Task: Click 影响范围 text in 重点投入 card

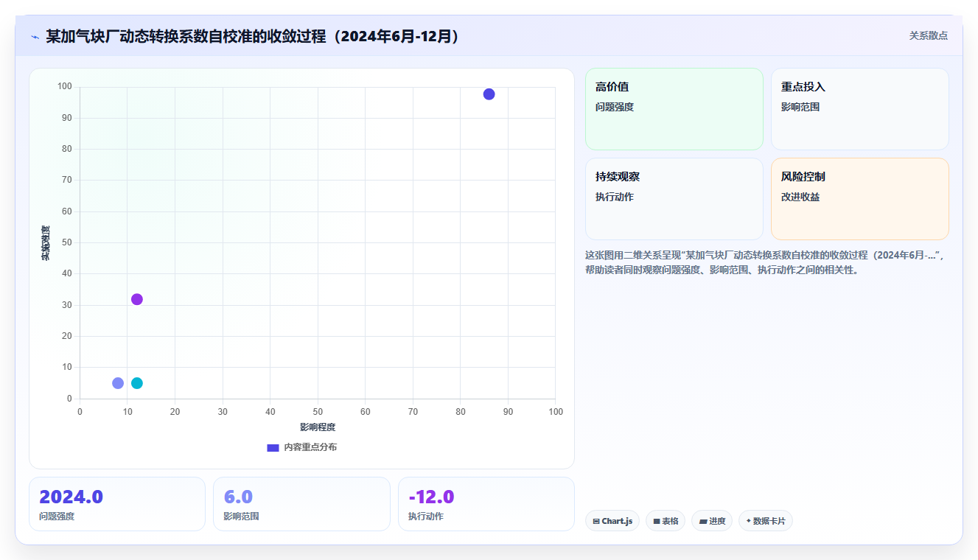Action: (800, 107)
